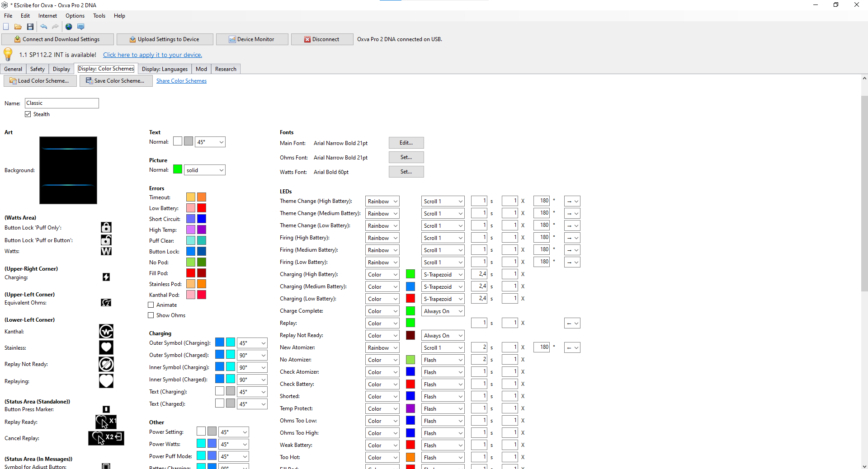Click the Open folder toolbar icon

click(18, 27)
